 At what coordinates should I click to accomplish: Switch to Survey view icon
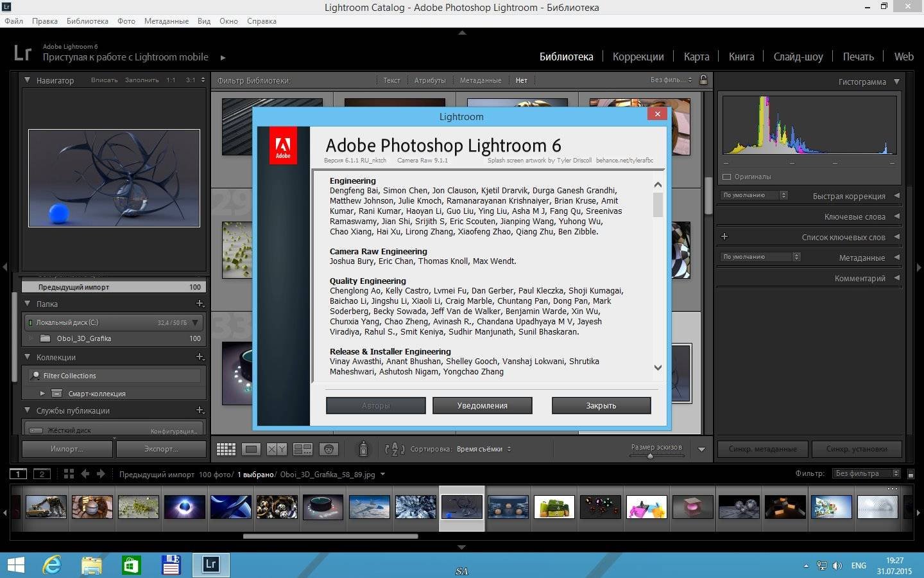(x=302, y=449)
